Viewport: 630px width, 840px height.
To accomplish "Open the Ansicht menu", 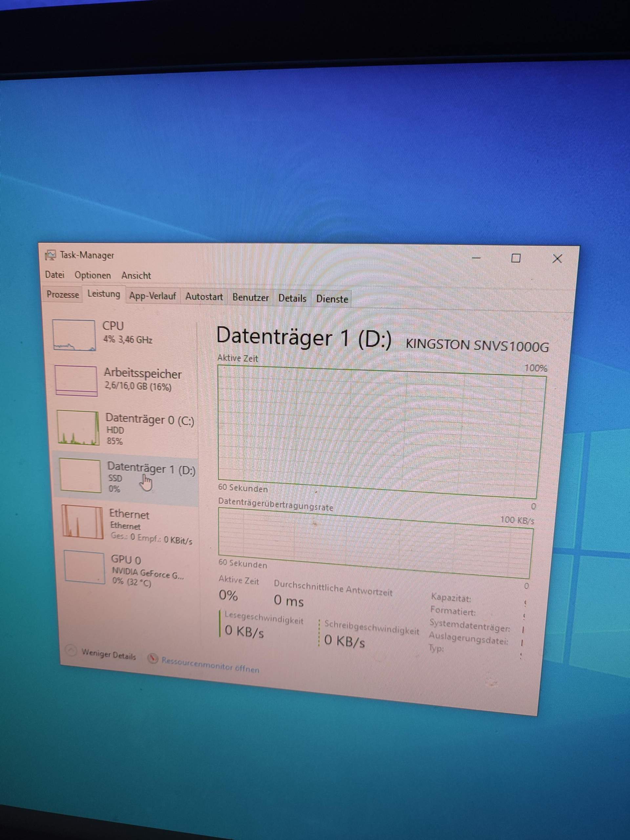I will coord(136,276).
